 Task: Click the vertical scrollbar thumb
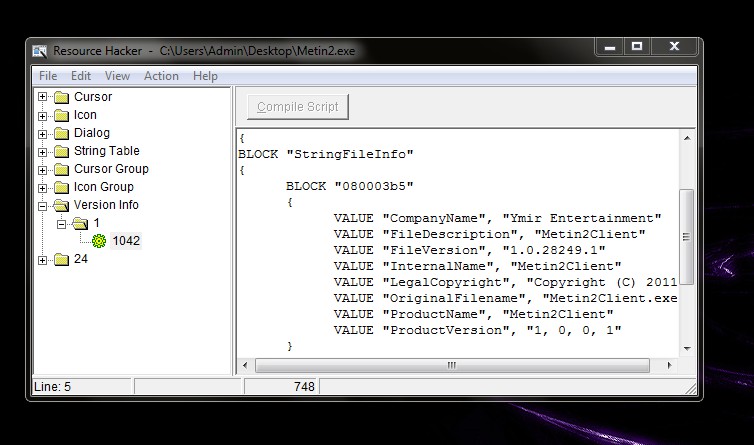coord(687,237)
